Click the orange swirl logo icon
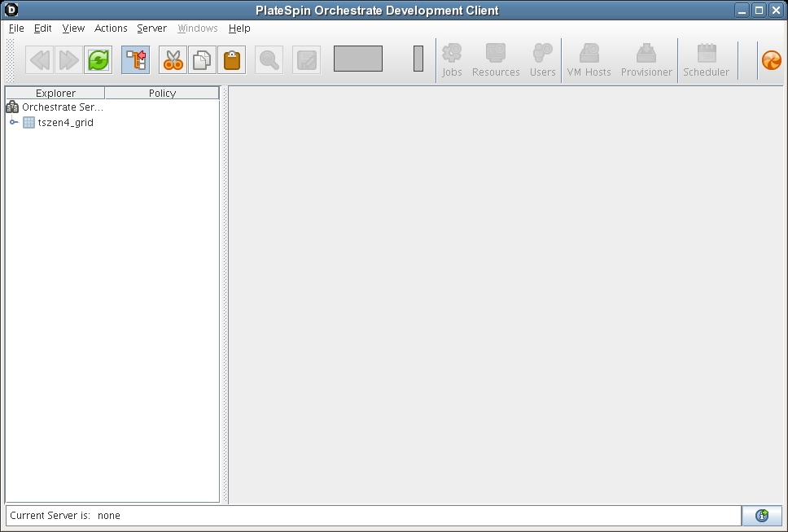Image resolution: width=788 pixels, height=532 pixels. click(x=772, y=60)
